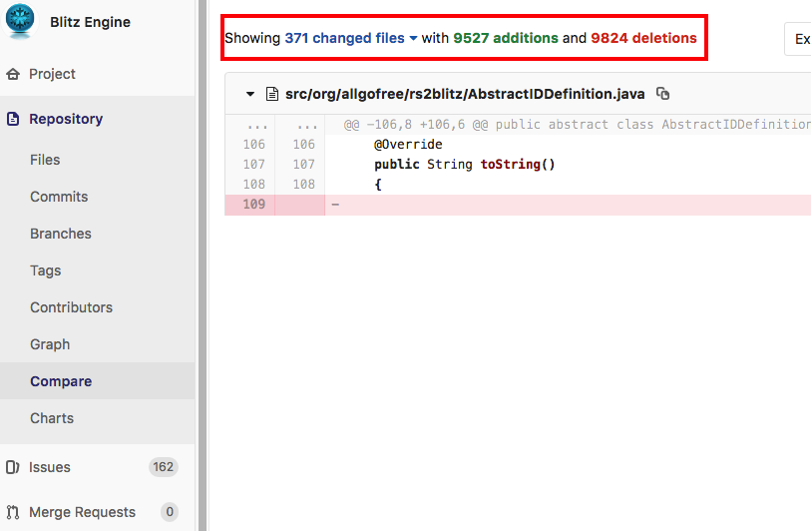812x531 pixels.
Task: Click the diff hunk header @@ -106,8 +106,6
Action: [568, 125]
